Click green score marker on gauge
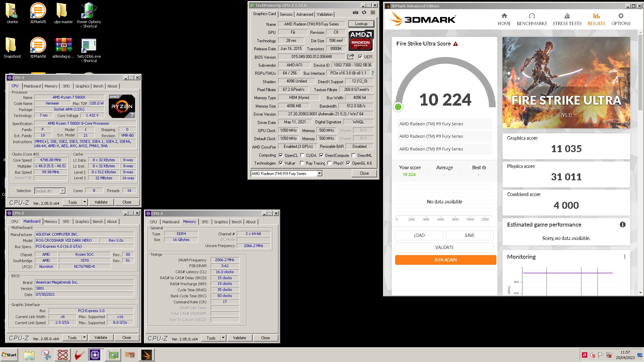Image resolution: width=644 pixels, height=362 pixels. (398, 107)
